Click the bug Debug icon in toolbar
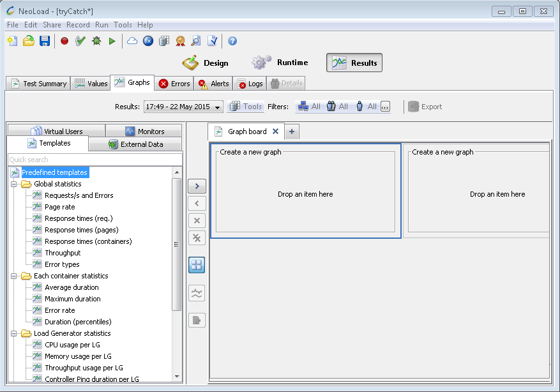The image size is (560, 392). 96,41
